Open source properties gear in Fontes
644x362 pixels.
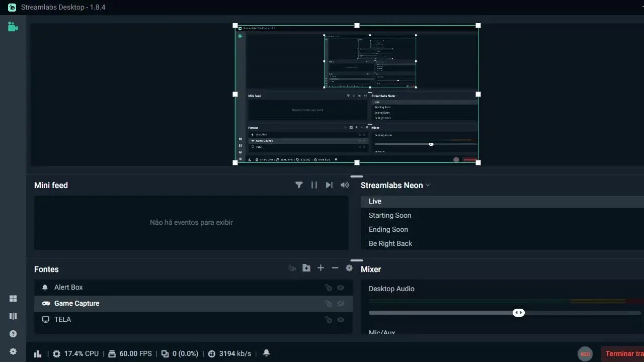coord(349,268)
